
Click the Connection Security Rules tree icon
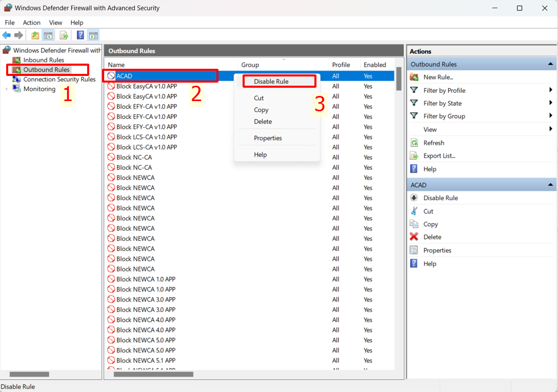pos(16,79)
